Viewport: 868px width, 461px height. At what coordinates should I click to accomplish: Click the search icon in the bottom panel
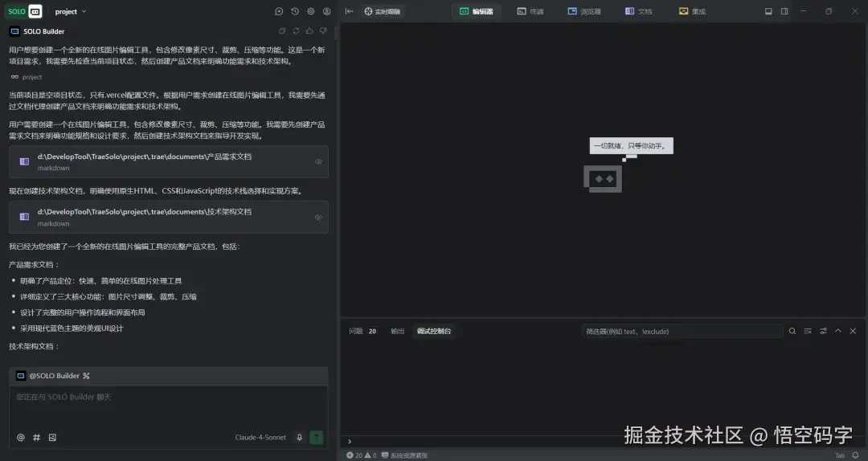[792, 331]
